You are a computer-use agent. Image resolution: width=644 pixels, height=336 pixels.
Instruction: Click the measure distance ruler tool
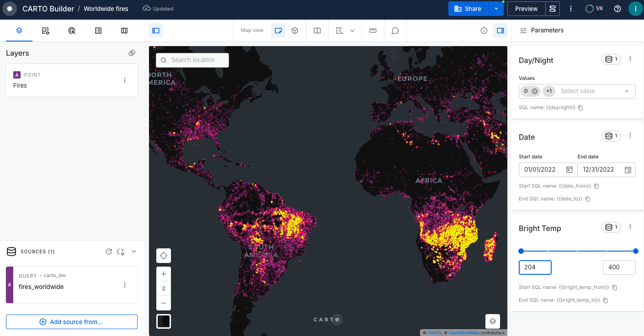pos(373,31)
